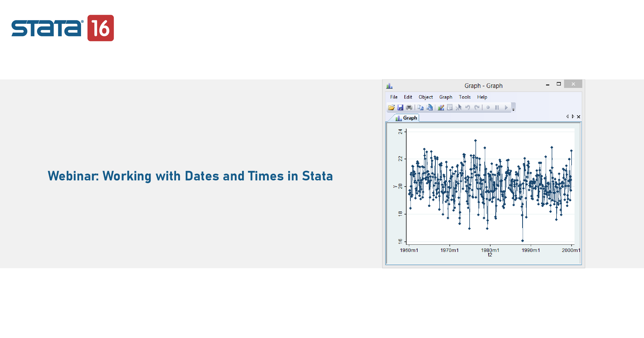This screenshot has height=338, width=644.
Task: Open the Help menu
Action: [482, 97]
